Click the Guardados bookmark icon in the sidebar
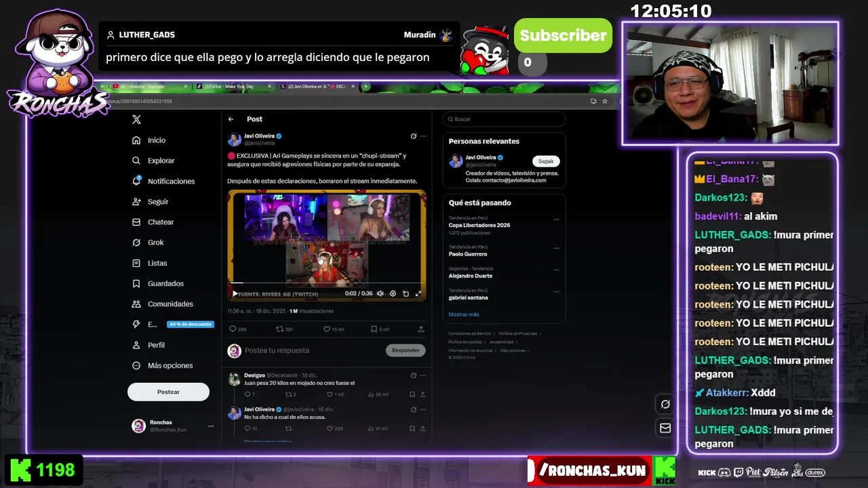Screen dimensions: 868x488 [x=136, y=283]
